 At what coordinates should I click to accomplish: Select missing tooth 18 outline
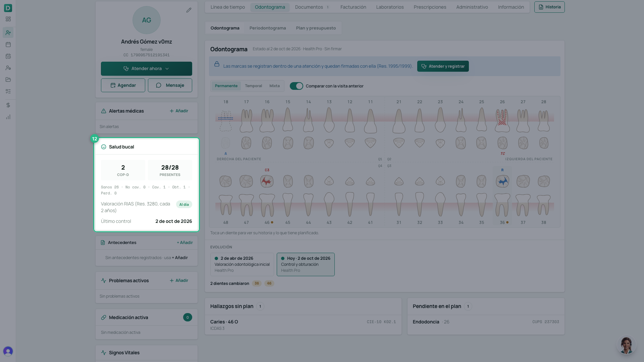click(x=226, y=121)
